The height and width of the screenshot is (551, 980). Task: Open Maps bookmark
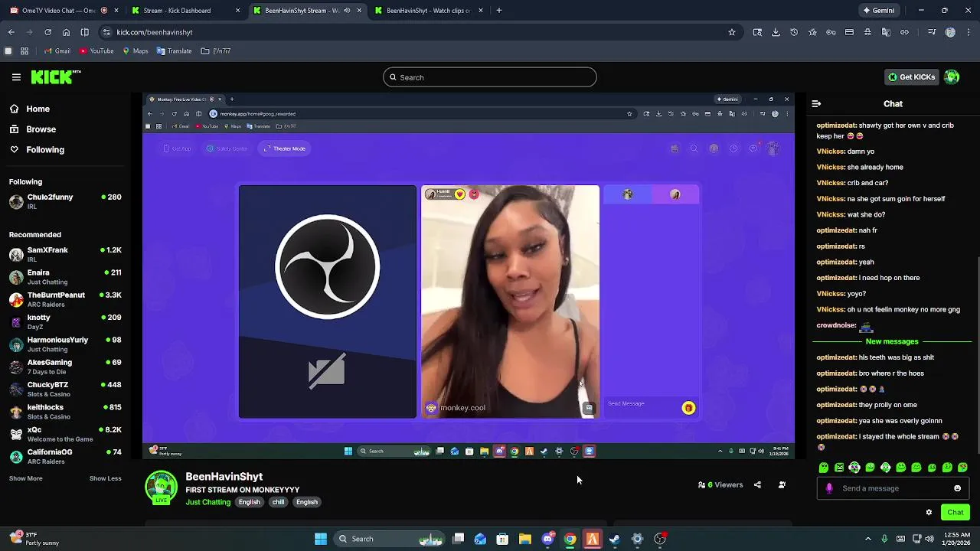coord(135,51)
